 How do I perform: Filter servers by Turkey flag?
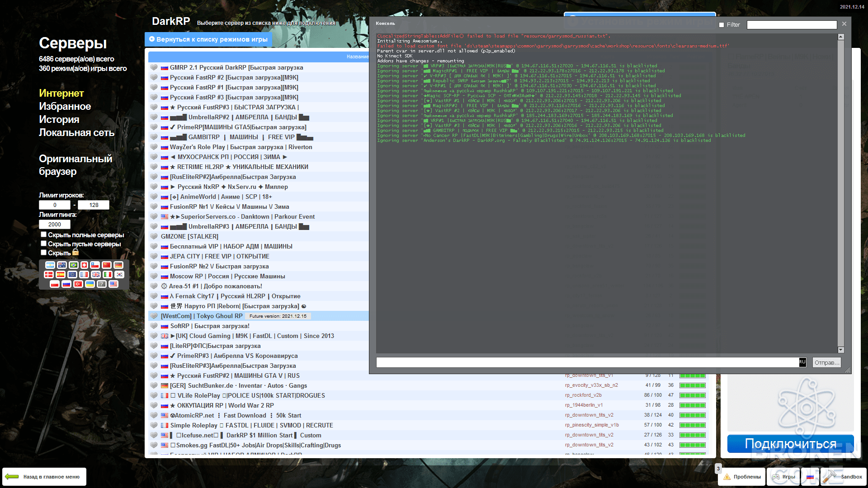(78, 284)
